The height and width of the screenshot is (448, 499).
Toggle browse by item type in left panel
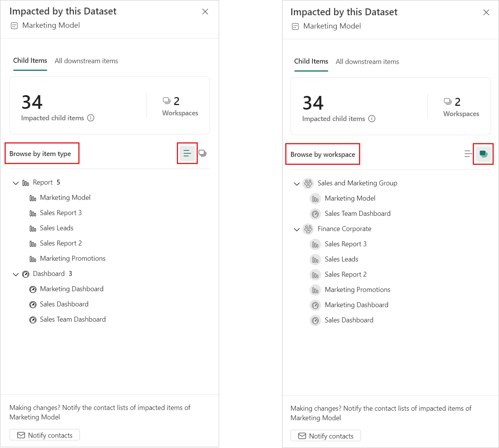coord(187,153)
